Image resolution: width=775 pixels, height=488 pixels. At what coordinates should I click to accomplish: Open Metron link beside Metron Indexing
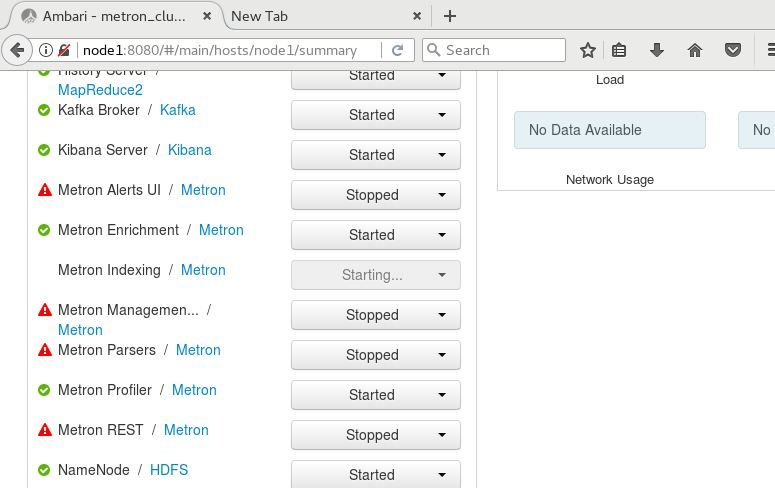[x=203, y=270]
